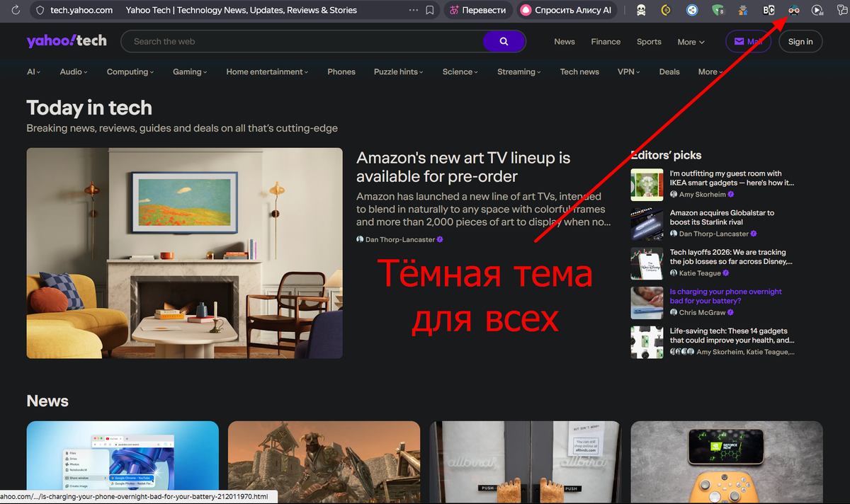Click the verified badge beside Chris McGraw

click(x=730, y=312)
